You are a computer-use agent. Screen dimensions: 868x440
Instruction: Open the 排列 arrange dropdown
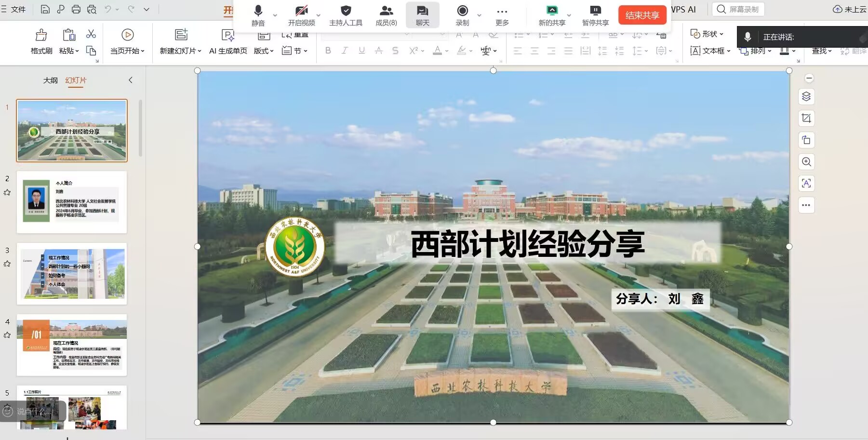tap(756, 51)
